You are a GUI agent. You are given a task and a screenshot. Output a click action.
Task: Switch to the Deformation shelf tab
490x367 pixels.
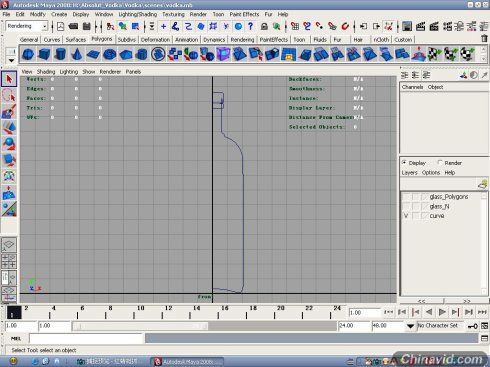155,39
